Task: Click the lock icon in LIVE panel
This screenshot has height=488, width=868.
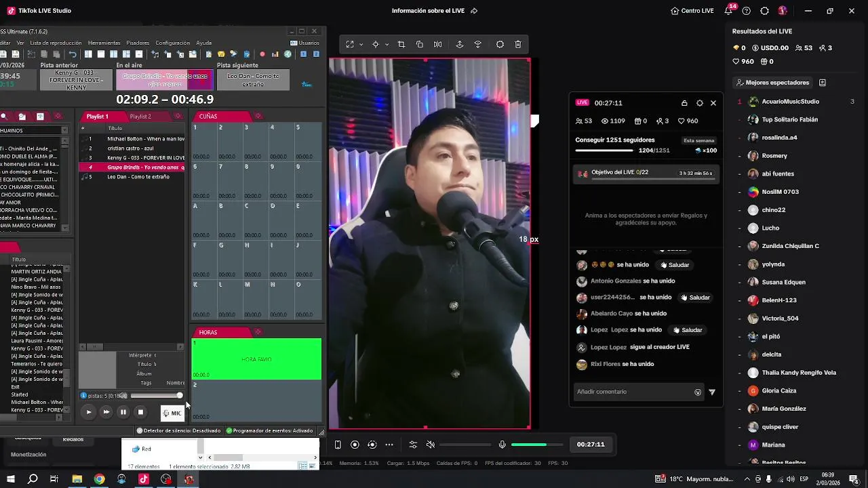Action: (x=684, y=103)
